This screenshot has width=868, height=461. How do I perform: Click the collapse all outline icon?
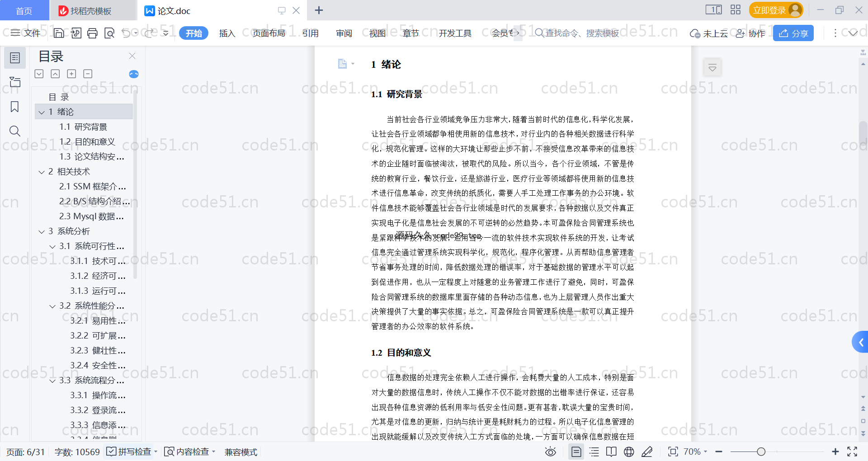point(55,74)
